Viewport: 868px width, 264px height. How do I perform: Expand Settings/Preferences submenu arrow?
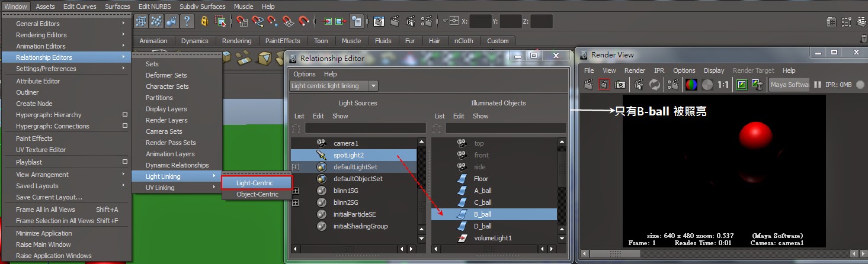123,69
